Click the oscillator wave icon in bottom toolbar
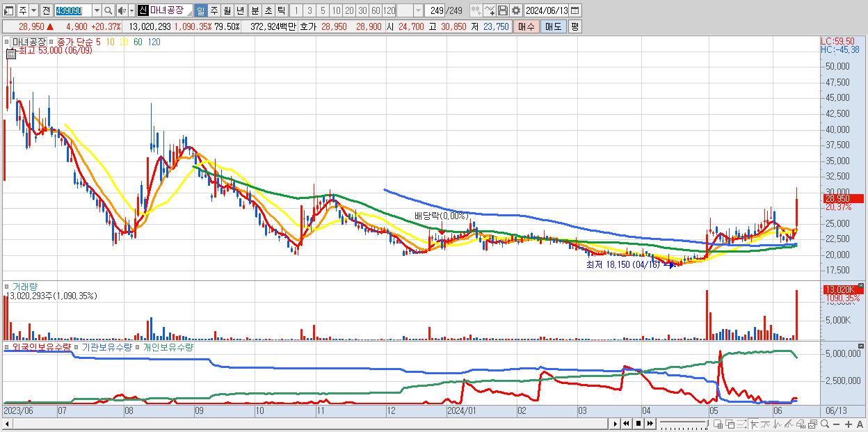868x432 pixels. click(778, 424)
